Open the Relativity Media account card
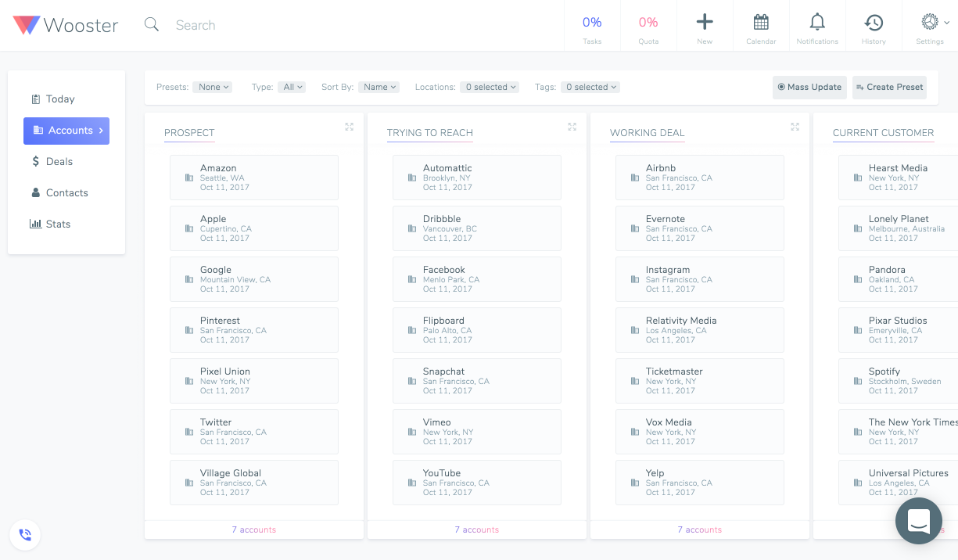The height and width of the screenshot is (560, 958). (x=700, y=330)
